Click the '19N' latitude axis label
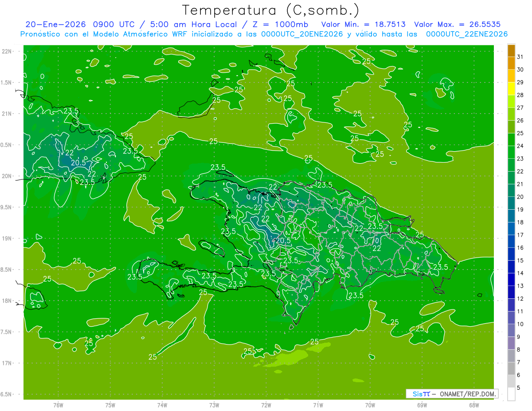The image size is (532, 411). [x=7, y=239]
